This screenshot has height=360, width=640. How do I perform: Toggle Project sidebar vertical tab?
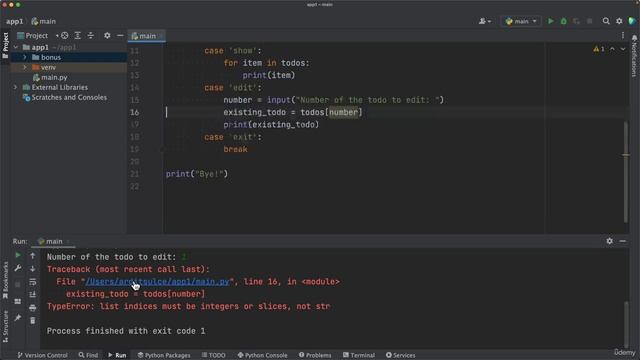(5, 45)
